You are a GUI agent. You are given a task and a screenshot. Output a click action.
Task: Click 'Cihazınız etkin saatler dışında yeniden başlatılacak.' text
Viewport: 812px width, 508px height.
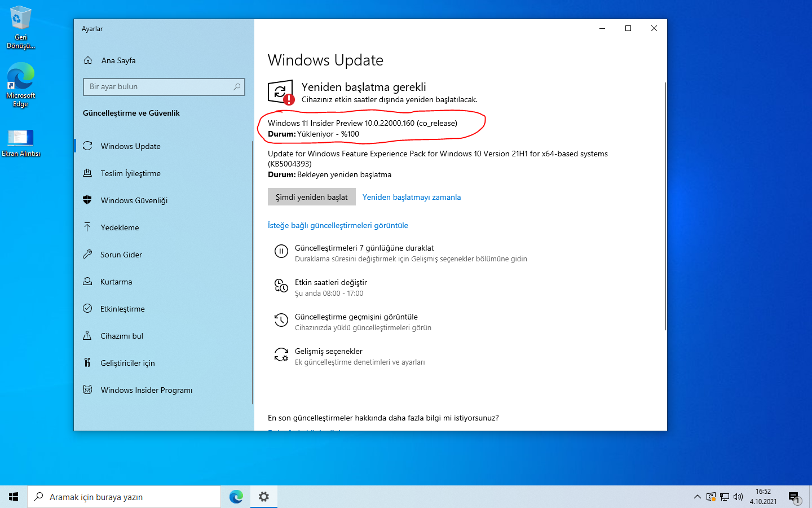tap(390, 100)
